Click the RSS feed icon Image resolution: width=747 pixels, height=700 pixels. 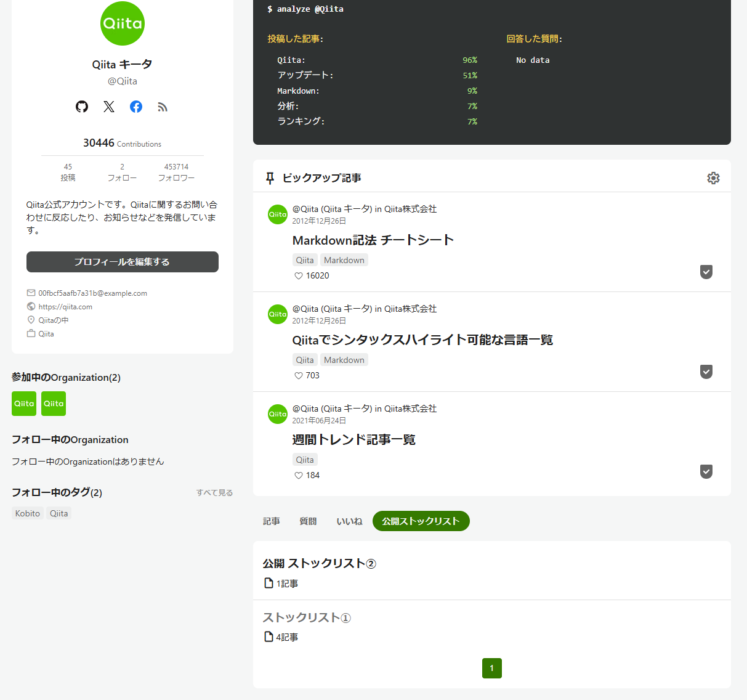pos(163,107)
